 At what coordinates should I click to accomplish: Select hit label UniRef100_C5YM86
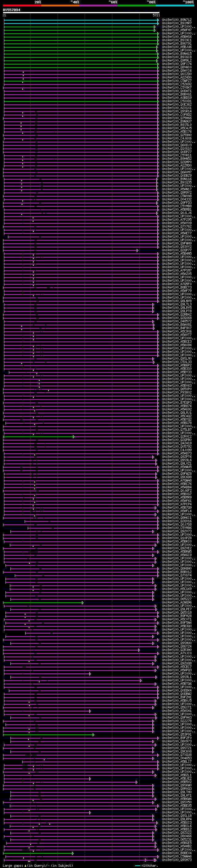[177, 528]
